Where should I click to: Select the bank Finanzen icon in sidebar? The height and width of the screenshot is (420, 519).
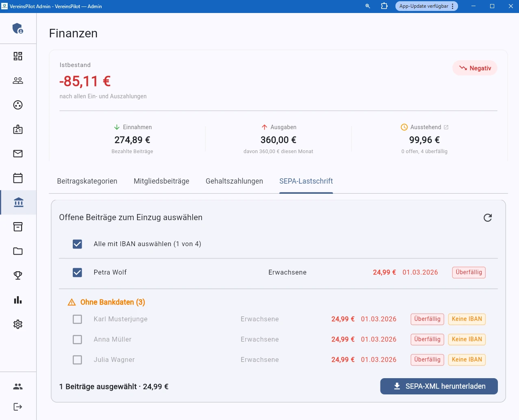[x=17, y=202]
